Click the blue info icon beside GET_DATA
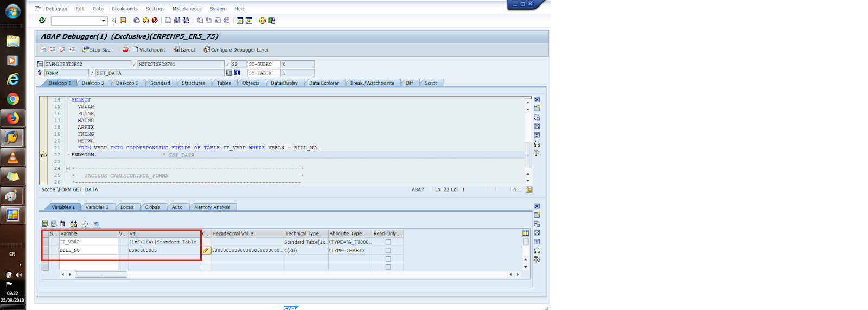 tap(237, 73)
